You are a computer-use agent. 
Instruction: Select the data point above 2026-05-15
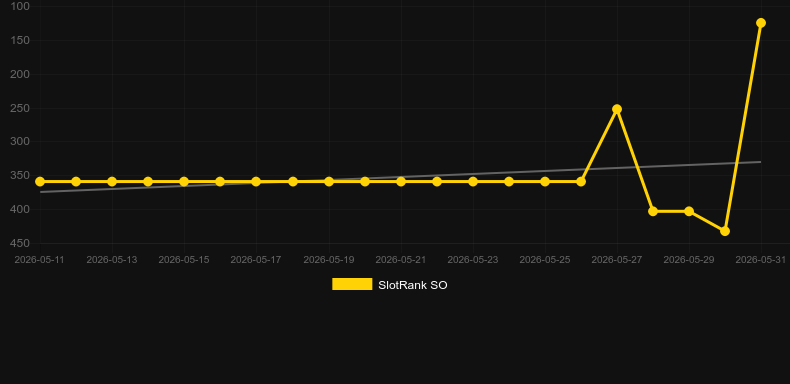(184, 181)
